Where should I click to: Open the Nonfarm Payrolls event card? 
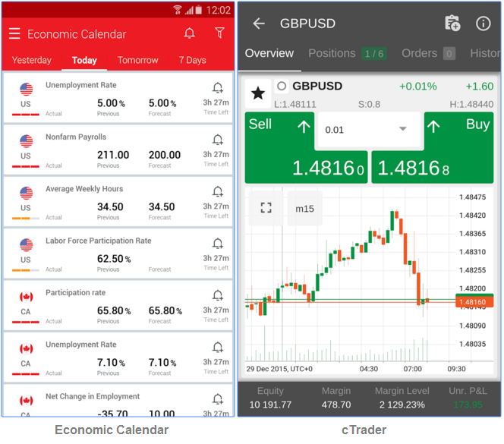point(118,150)
